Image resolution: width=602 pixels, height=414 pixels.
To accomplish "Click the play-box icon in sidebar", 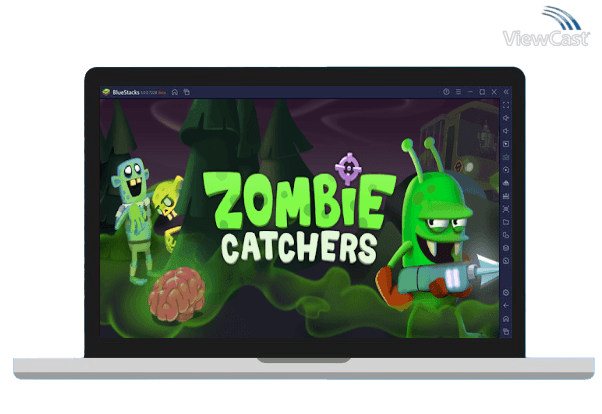I will [506, 144].
